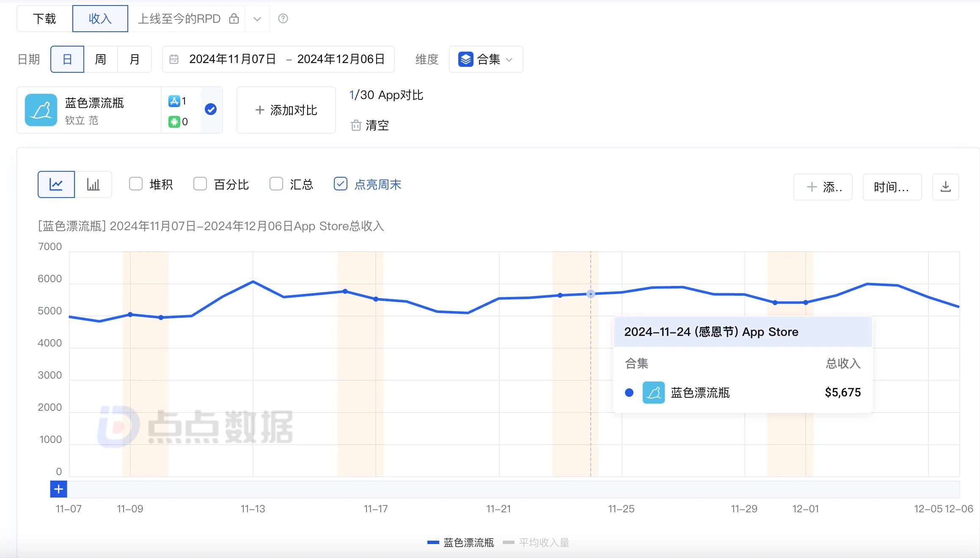Click the help question mark icon
Image resolution: width=980 pixels, height=558 pixels.
[x=283, y=18]
